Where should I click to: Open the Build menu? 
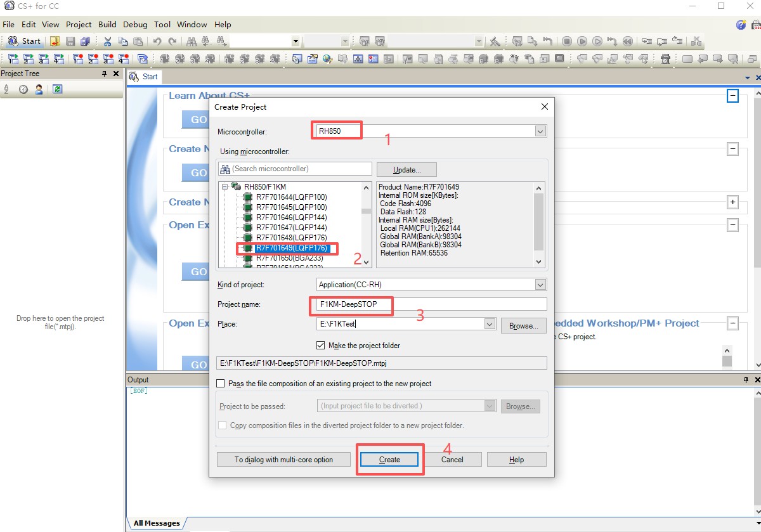[x=107, y=25]
